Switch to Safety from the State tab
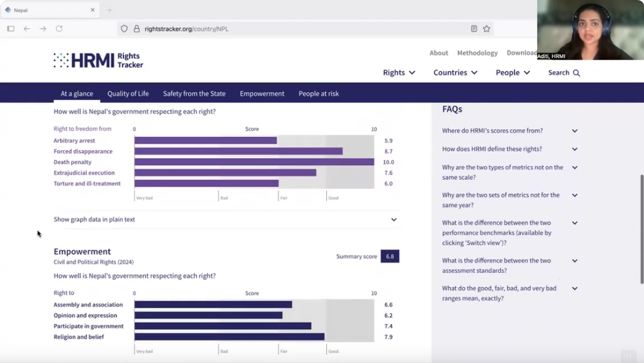 194,93
